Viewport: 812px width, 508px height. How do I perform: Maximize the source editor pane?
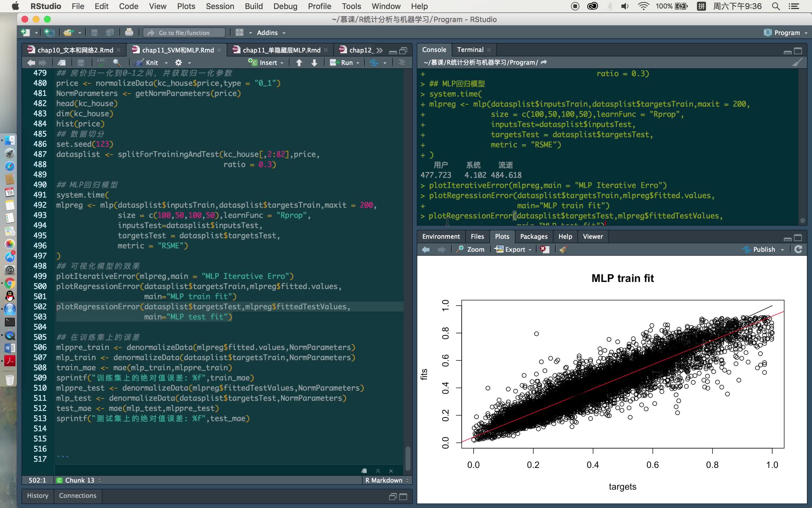403,51
